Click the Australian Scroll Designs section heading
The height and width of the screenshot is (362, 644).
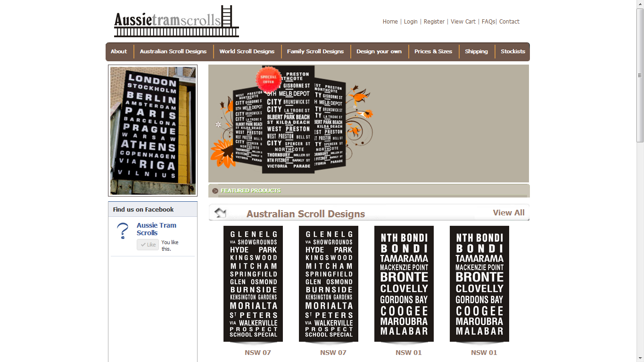[305, 214]
